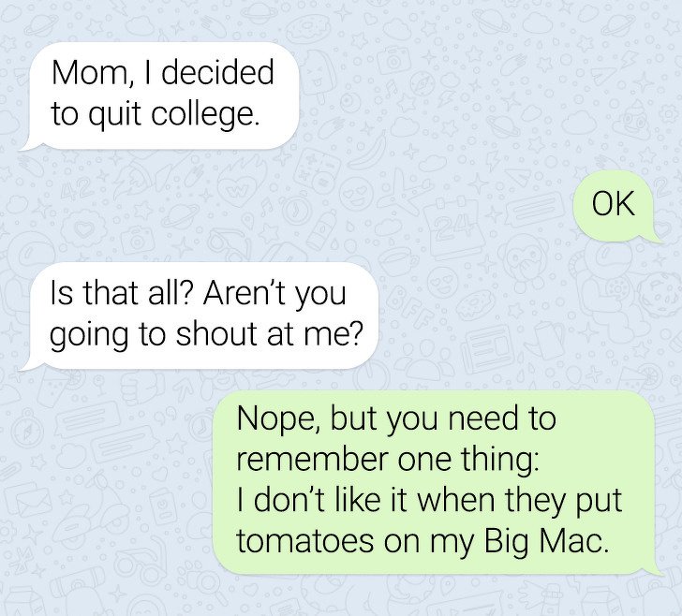Tap the green 'OK' reply bubble

click(x=615, y=204)
